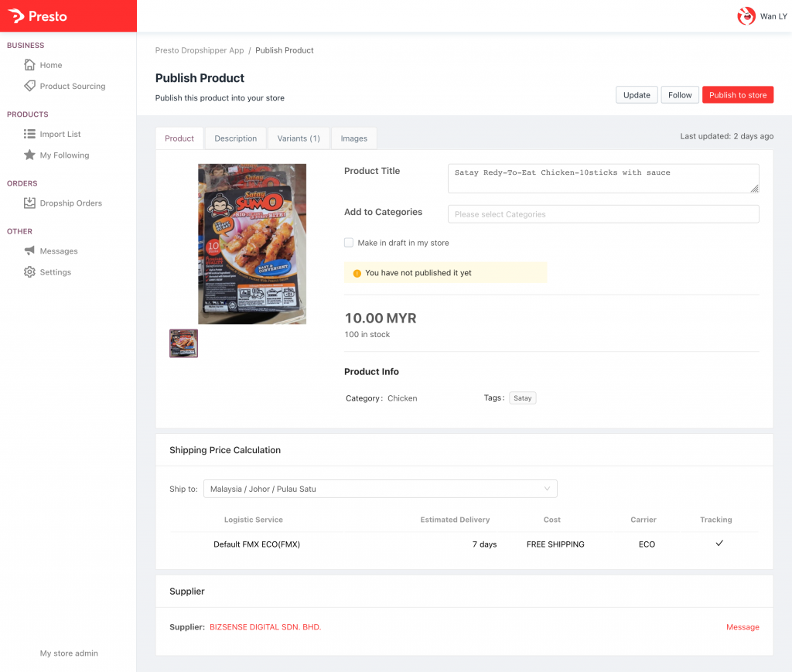Click the Tracking checkmark for FMX ECO
792x672 pixels.
click(719, 544)
